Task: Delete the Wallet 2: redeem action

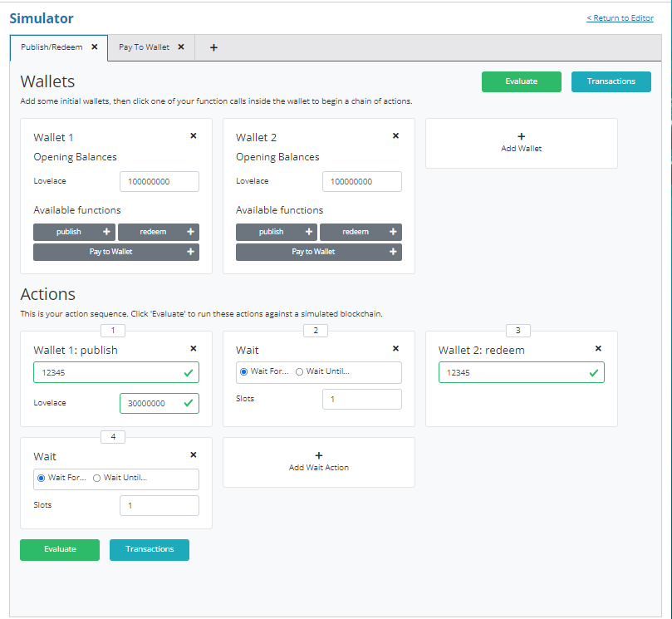Action: pyautogui.click(x=598, y=349)
